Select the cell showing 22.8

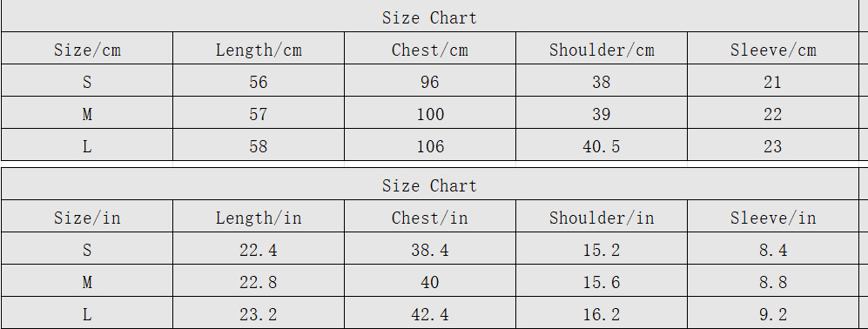259,280
